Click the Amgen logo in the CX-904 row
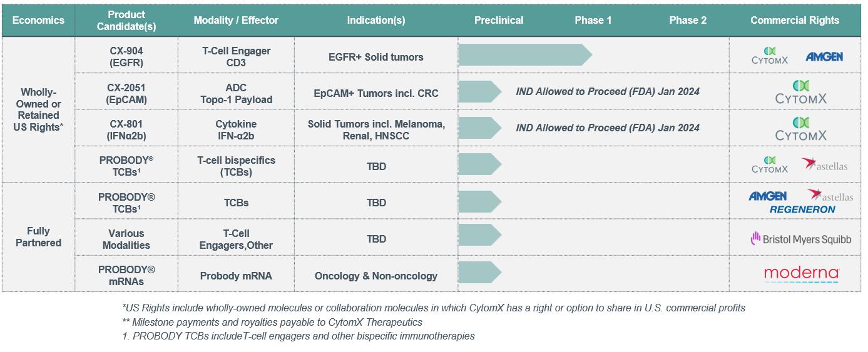The image size is (868, 352). pos(824,57)
